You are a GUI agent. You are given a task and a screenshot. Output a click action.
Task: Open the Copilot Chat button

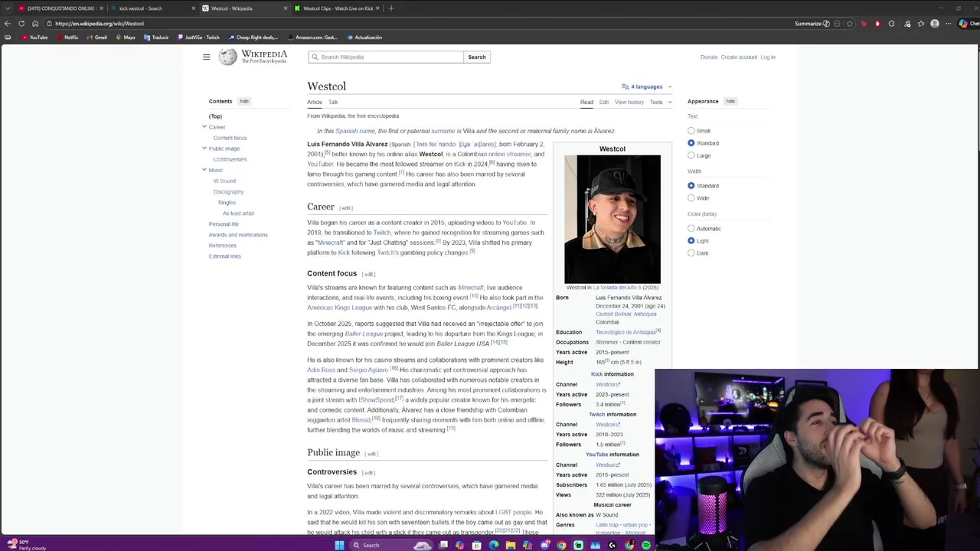pyautogui.click(x=968, y=24)
